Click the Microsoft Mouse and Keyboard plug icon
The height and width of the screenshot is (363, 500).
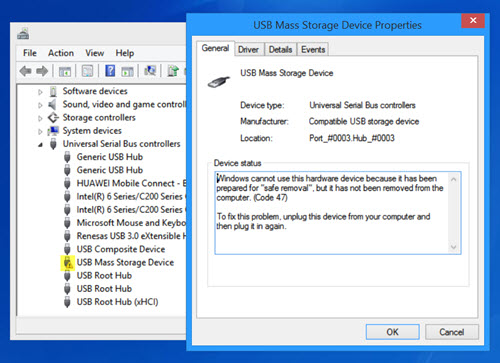[x=67, y=223]
